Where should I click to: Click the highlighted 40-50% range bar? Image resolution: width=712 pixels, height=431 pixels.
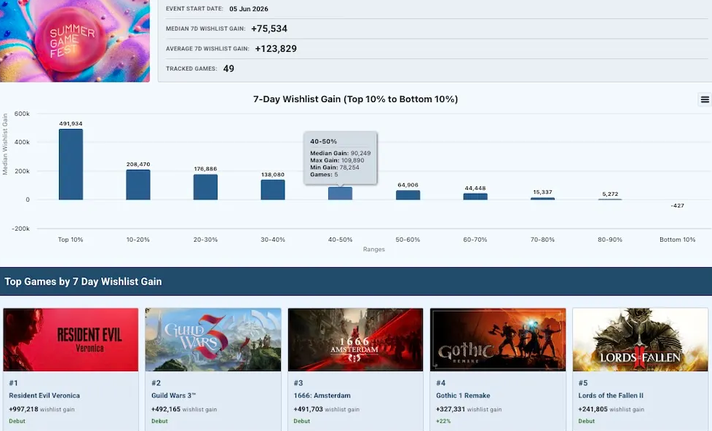coord(340,193)
